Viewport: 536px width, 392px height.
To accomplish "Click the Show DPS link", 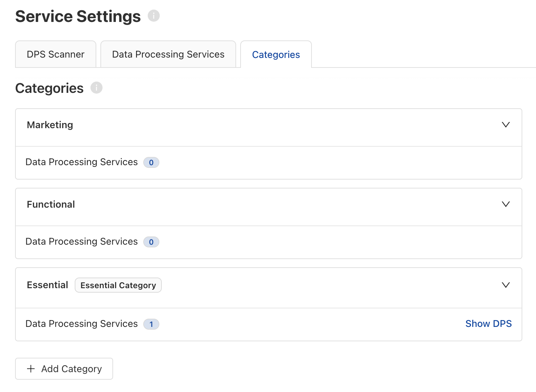I will coord(488,323).
